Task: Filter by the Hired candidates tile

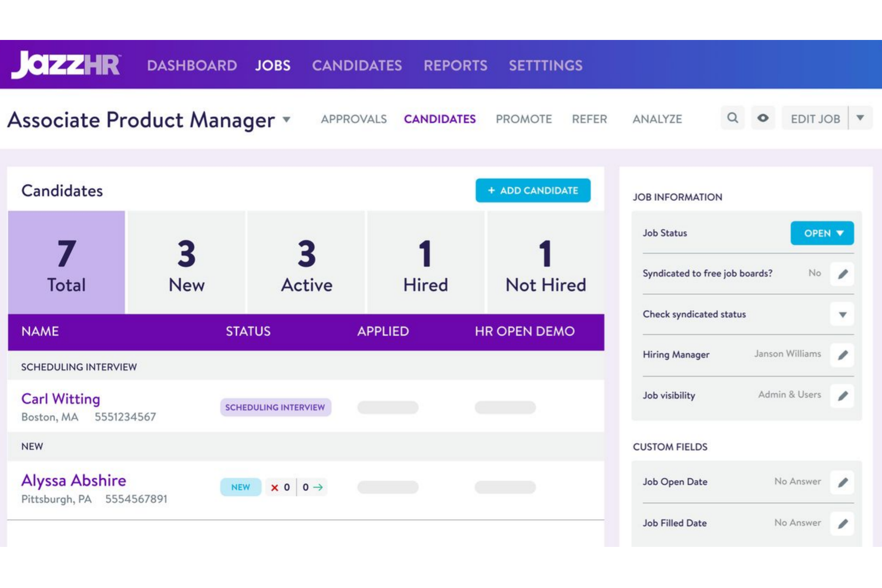Action: coord(426,263)
